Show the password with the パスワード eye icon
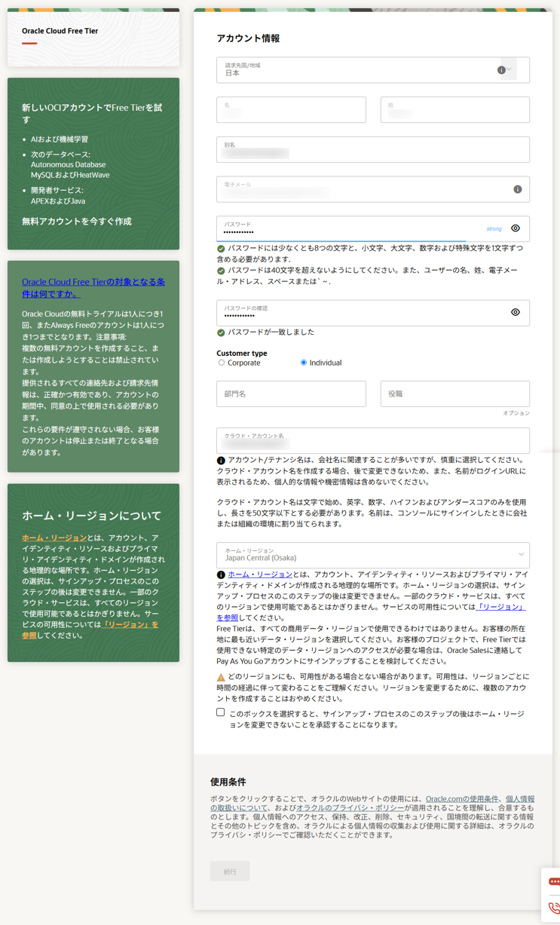 pos(516,228)
